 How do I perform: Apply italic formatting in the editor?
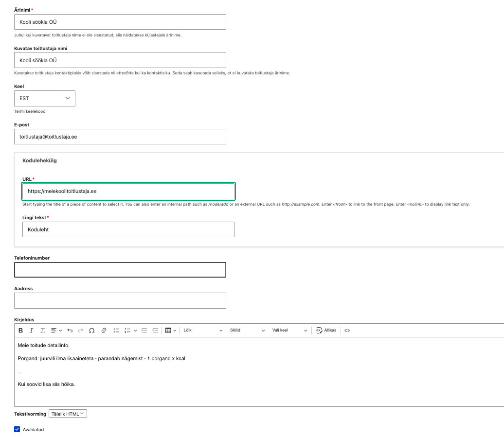31,331
